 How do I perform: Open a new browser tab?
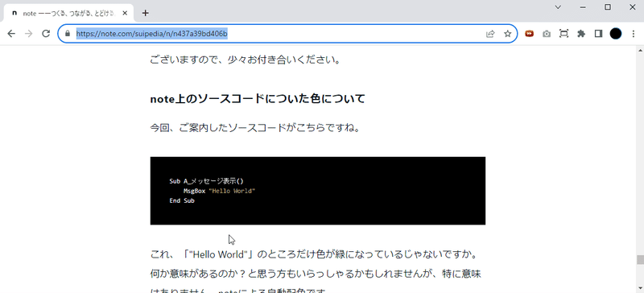point(145,13)
